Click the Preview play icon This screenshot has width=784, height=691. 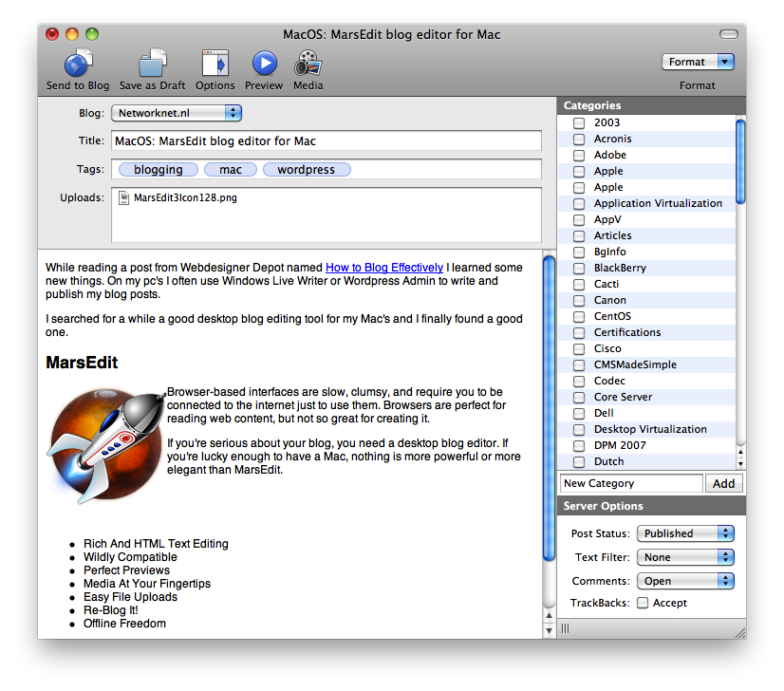pyautogui.click(x=264, y=63)
